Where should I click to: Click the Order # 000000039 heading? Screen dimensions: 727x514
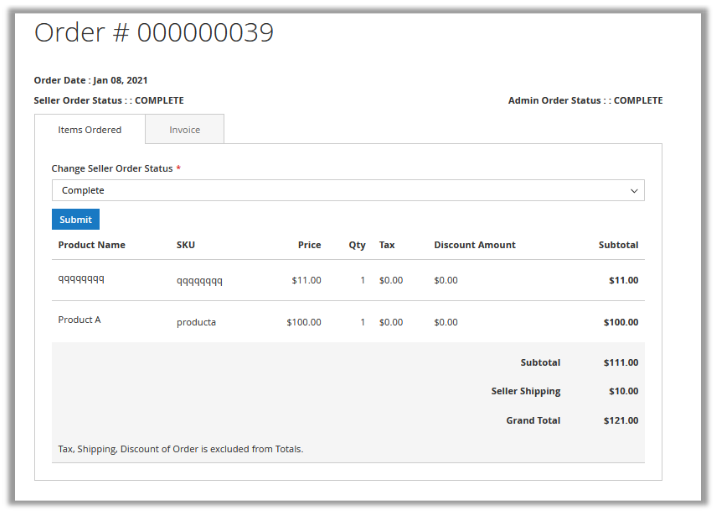154,32
